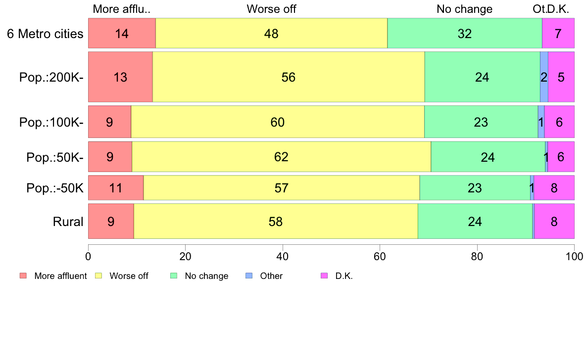Click the yellow Worse off legend swatch
The image size is (588, 364).
98,276
